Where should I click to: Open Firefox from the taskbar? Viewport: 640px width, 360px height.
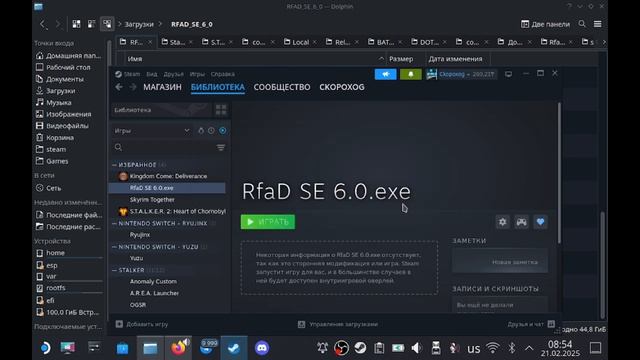click(178, 348)
